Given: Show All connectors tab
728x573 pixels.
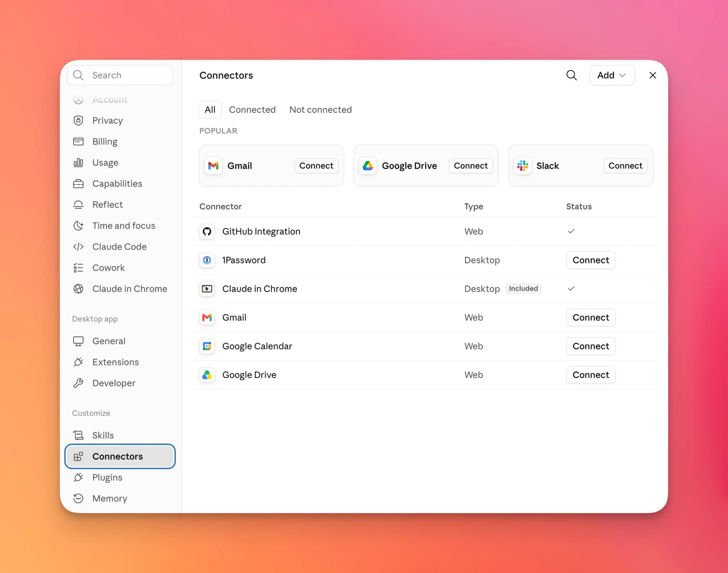Looking at the screenshot, I should point(210,110).
